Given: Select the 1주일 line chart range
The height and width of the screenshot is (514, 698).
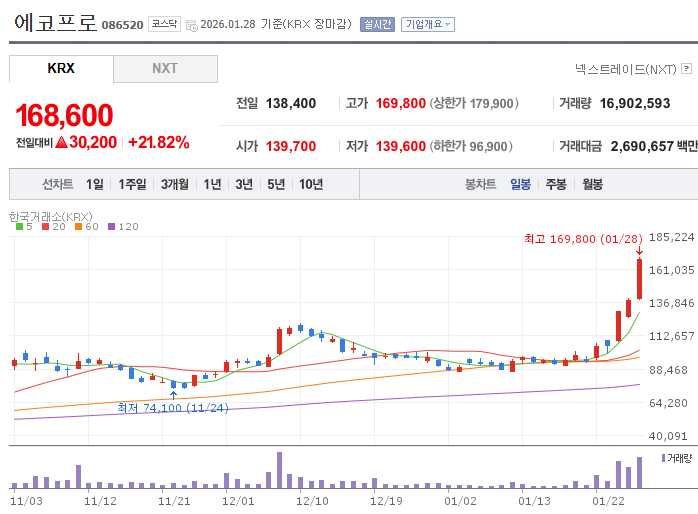Looking at the screenshot, I should click(132, 184).
